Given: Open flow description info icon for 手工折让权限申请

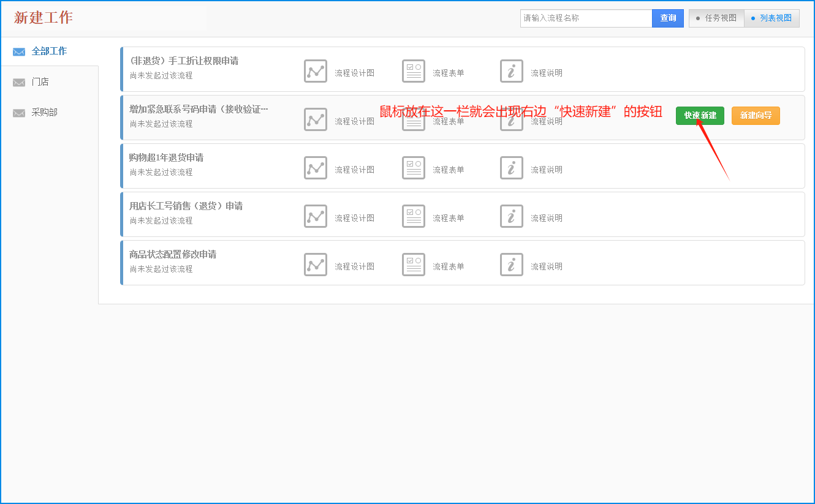Looking at the screenshot, I should 512,71.
